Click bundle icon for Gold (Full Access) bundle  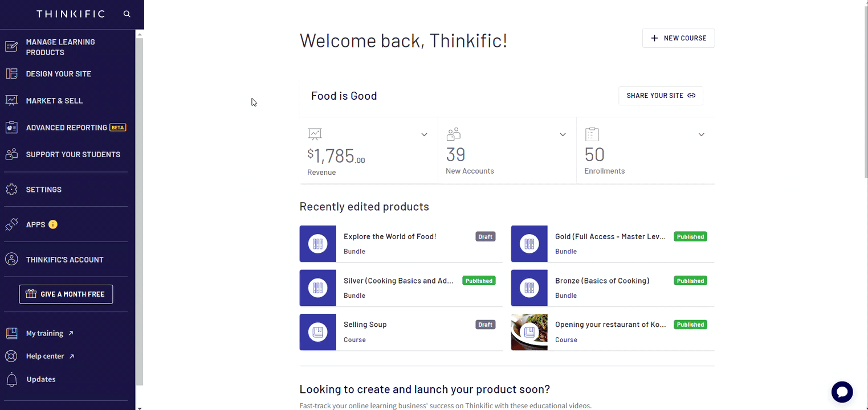coord(529,244)
